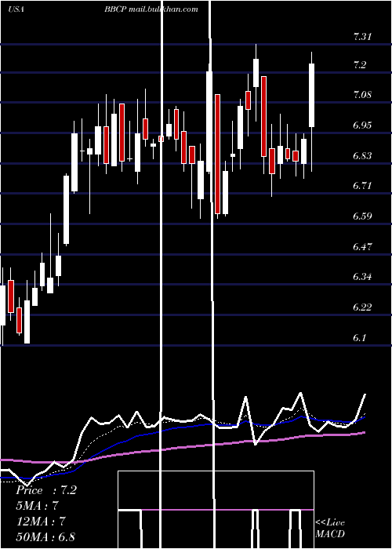This screenshot has width=392, height=549.
Task: Click the 7.31 price axis label
Action: [362, 36]
